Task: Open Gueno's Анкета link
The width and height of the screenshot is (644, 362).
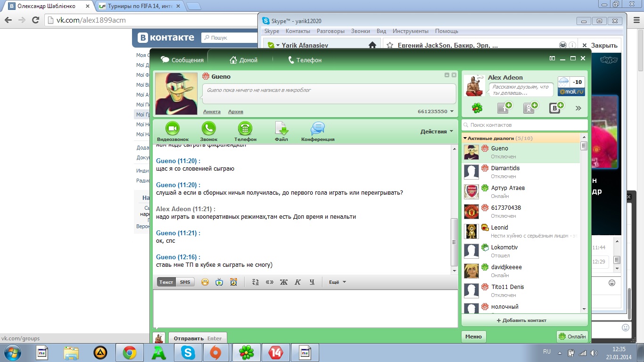Action: click(x=212, y=112)
